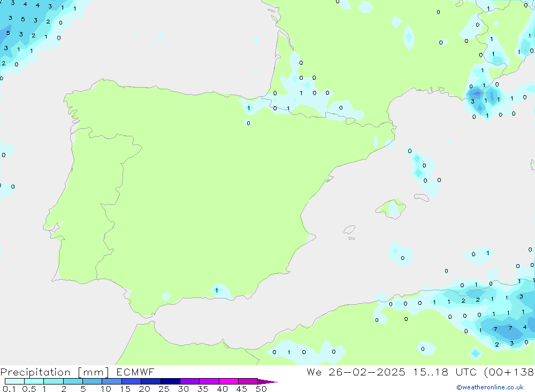The width and height of the screenshot is (535, 392).
Task: Click the date '26-02-2025' text
Action: click(x=367, y=372)
